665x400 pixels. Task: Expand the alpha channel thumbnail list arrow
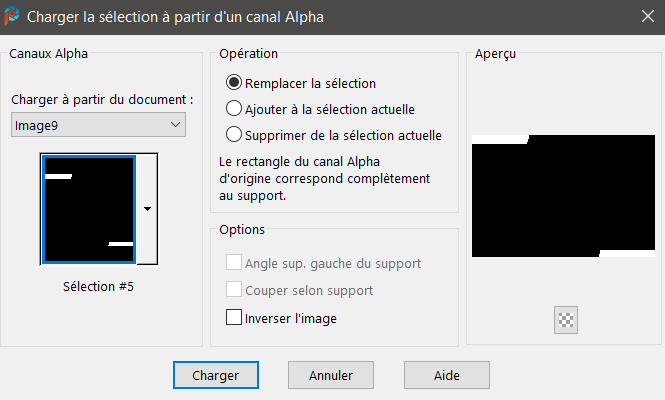147,209
